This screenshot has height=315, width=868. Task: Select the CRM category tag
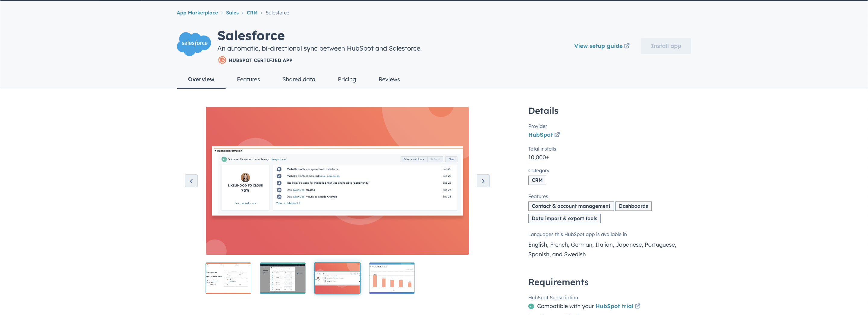pos(537,180)
